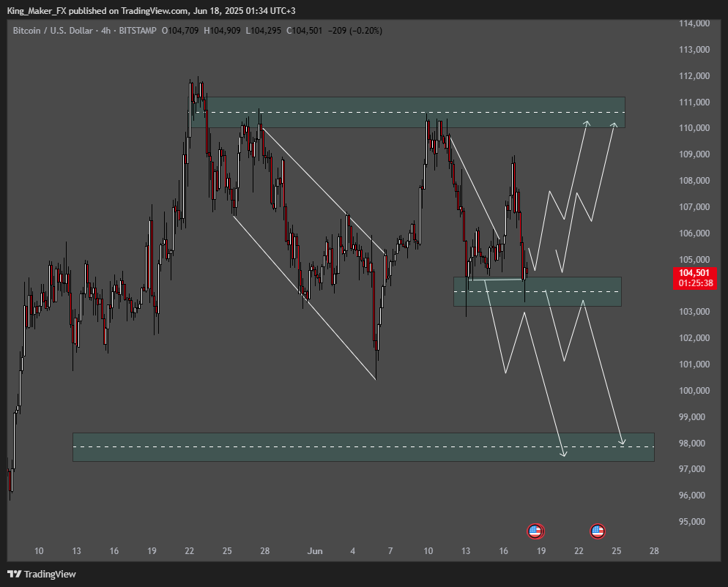Click the King_Maker_FX publication header text
Screen dimensions: 728x587
click(152, 11)
